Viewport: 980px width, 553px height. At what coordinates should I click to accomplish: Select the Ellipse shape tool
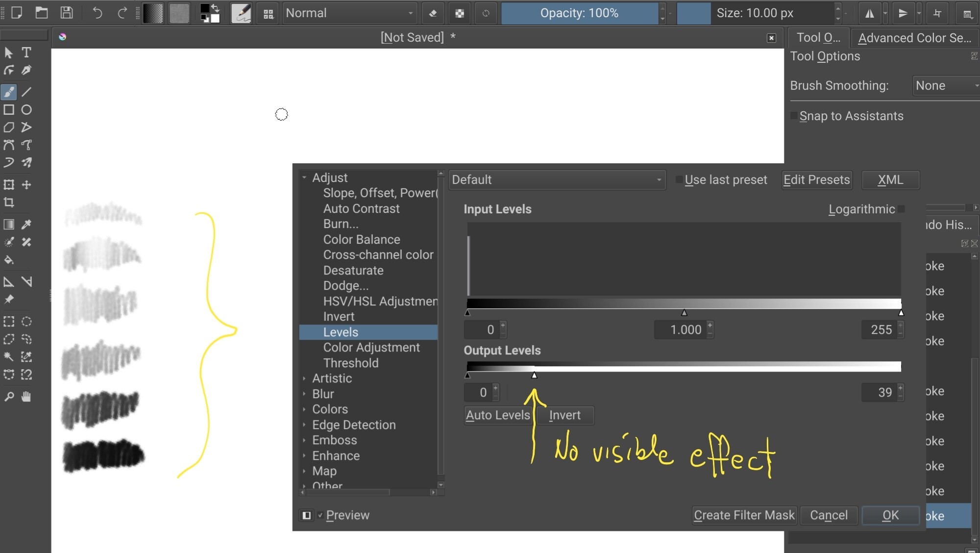click(26, 110)
